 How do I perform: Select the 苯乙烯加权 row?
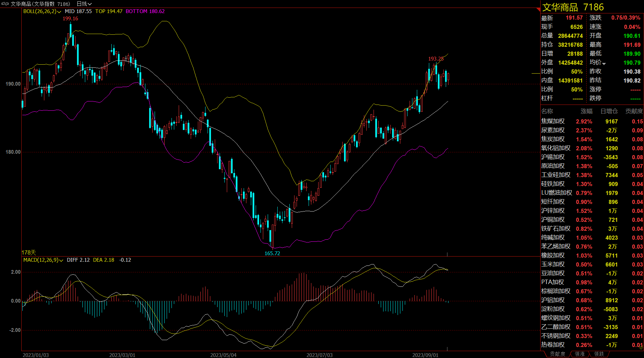click(x=592, y=247)
